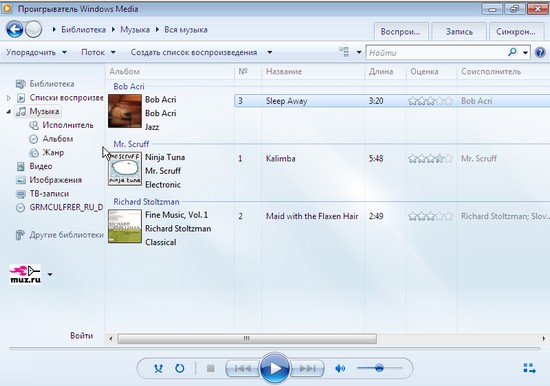
Task: Rate Maid with the Flaxen Hair five stars
Action: pyautogui.click(x=448, y=216)
